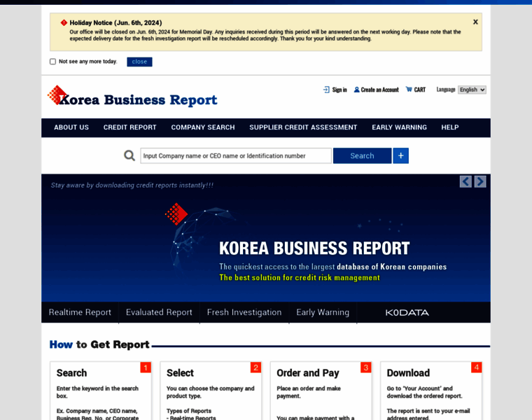532x420 pixels.
Task: Click the KOREA BUSINESS REPORT banner headline
Action: (x=314, y=248)
